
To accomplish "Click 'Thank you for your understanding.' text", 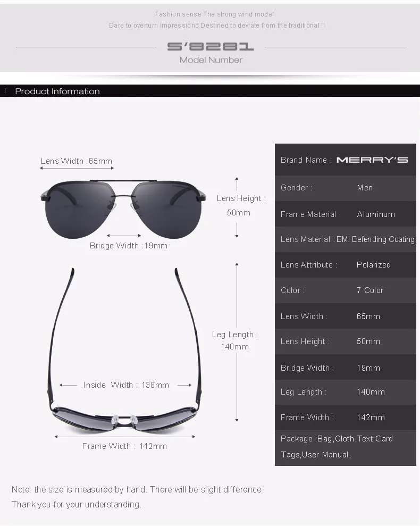I will [x=77, y=505].
